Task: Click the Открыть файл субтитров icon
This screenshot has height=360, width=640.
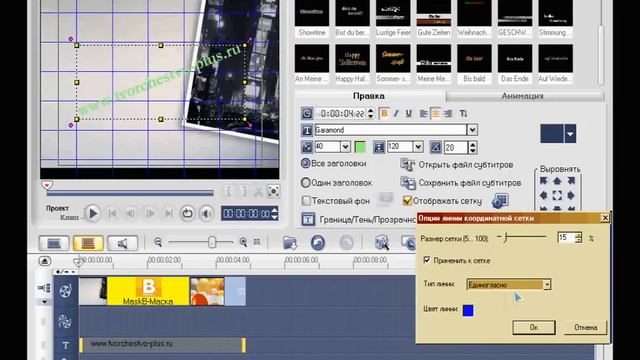Action: [x=407, y=164]
